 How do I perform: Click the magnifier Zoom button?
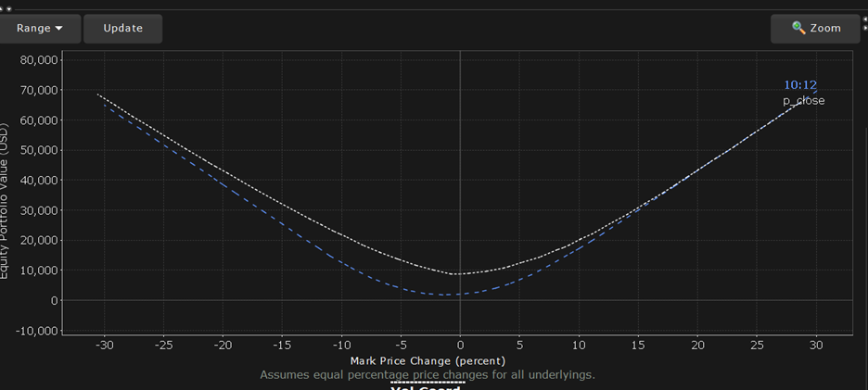[815, 28]
